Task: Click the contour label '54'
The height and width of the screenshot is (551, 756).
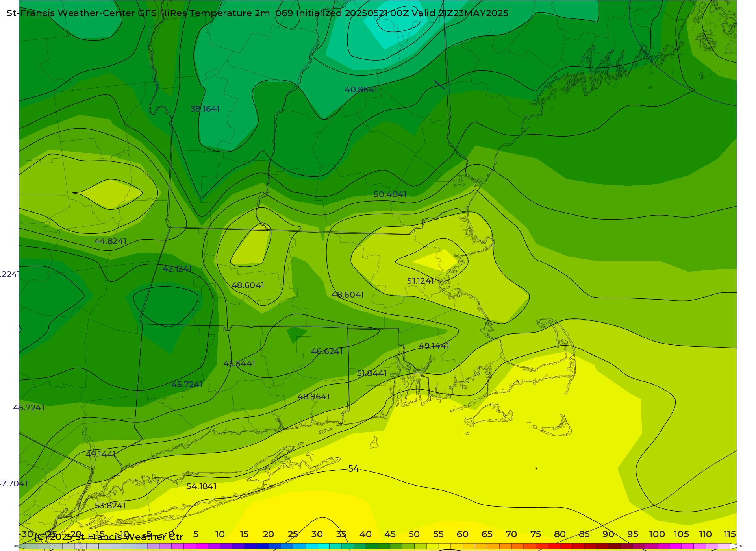Action: [x=354, y=469]
